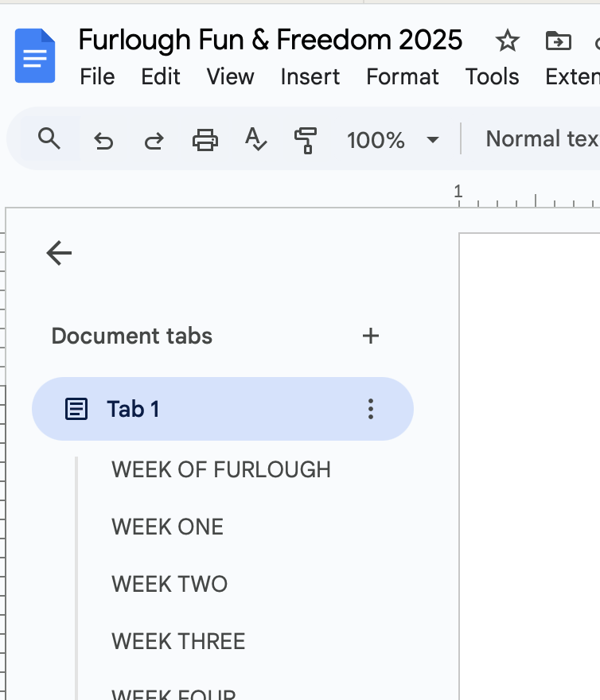Image resolution: width=600 pixels, height=700 pixels.
Task: Jump to WEEK THREE heading
Action: [x=178, y=641]
